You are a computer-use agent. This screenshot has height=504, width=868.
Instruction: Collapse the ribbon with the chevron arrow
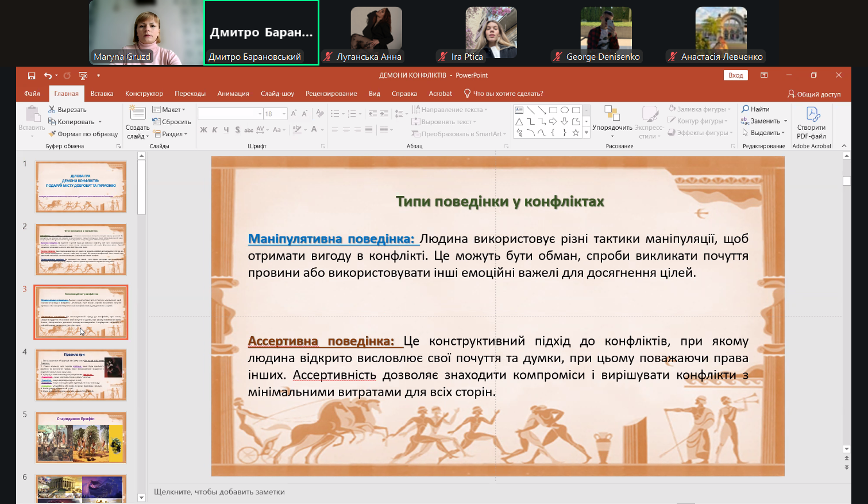(x=844, y=146)
